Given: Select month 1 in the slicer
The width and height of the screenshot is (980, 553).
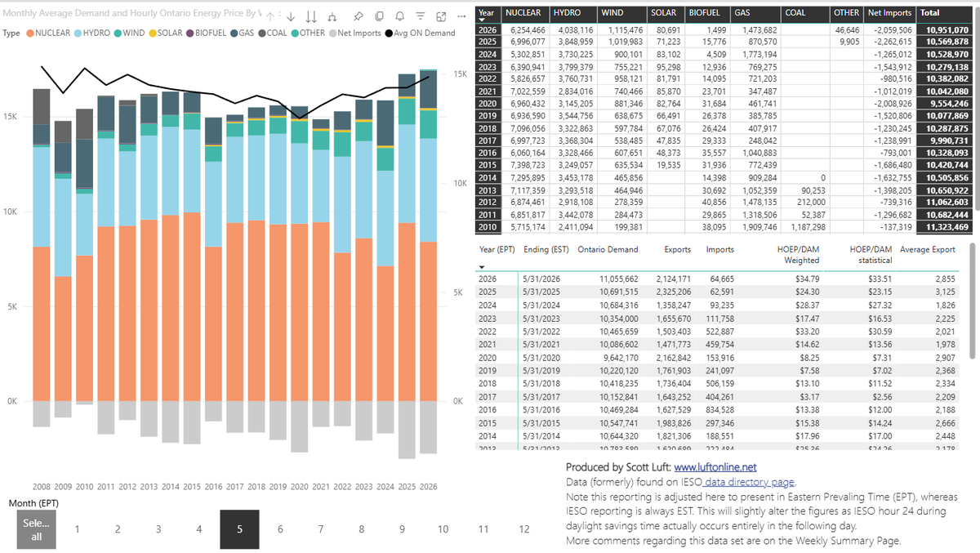Looking at the screenshot, I should tap(77, 529).
